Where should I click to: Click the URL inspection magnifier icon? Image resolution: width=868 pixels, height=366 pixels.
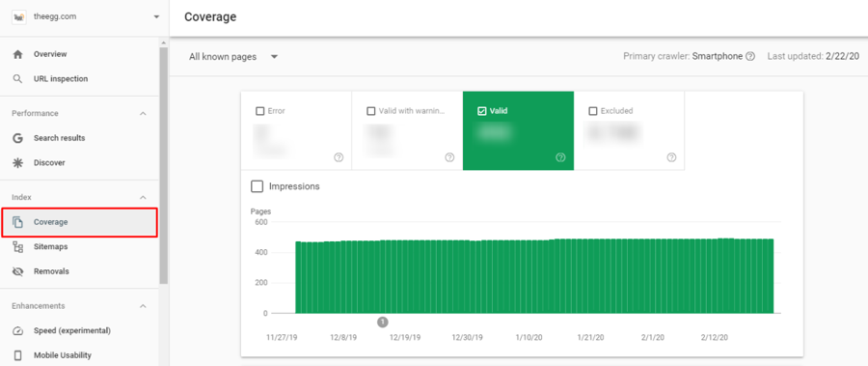point(17,79)
